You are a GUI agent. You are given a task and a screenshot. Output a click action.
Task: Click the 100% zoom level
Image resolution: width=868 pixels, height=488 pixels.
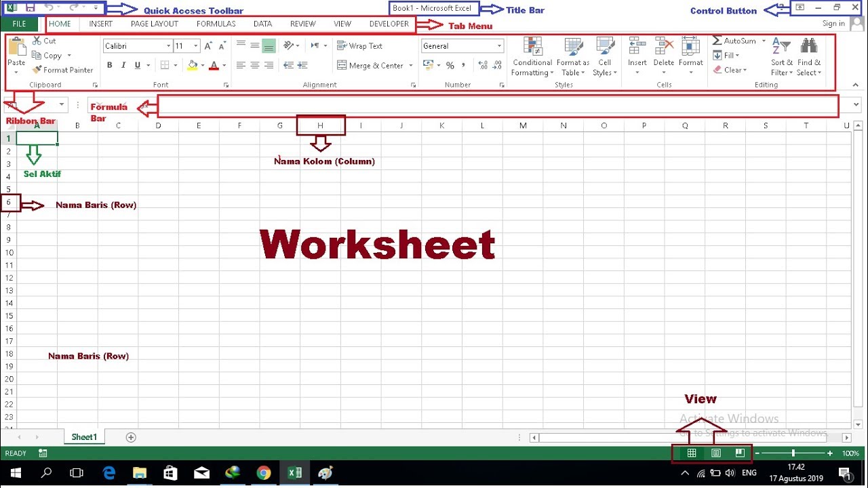(850, 453)
